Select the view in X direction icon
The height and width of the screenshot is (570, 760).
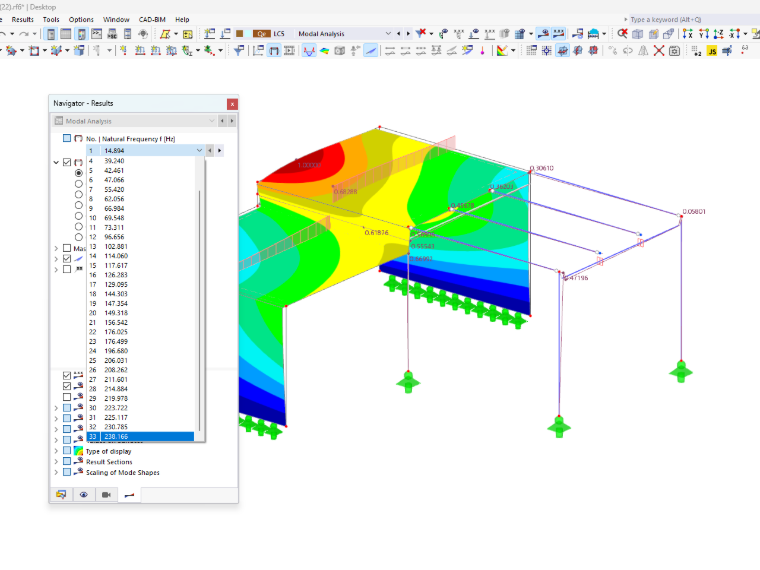tap(688, 34)
